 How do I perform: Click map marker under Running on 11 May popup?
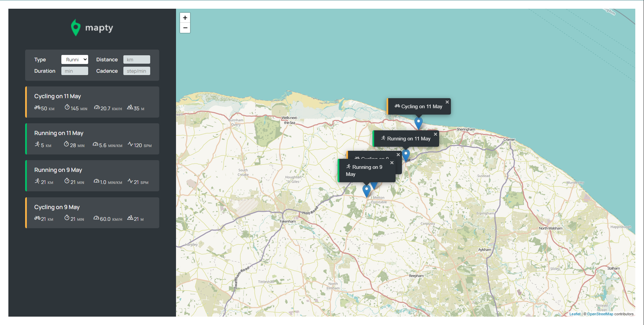point(406,155)
